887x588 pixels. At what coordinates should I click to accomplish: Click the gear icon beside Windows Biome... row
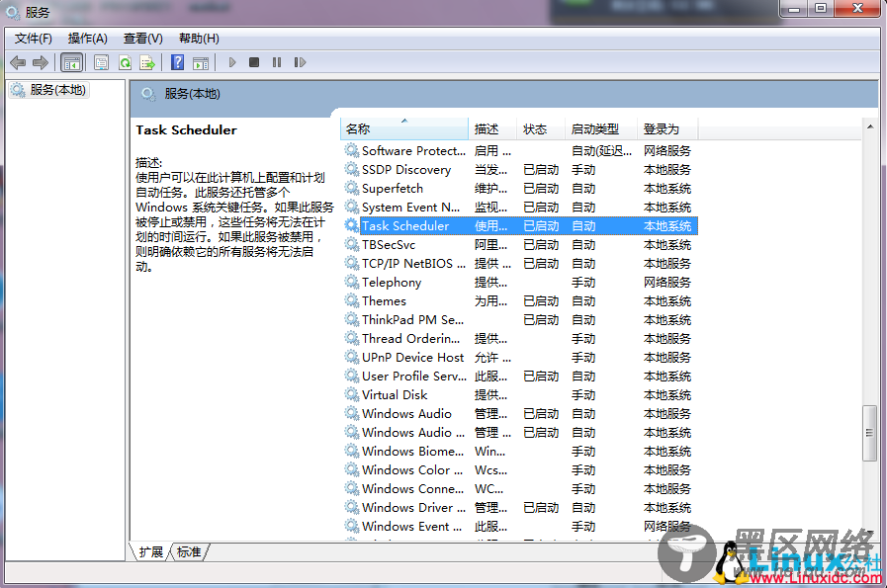point(352,451)
